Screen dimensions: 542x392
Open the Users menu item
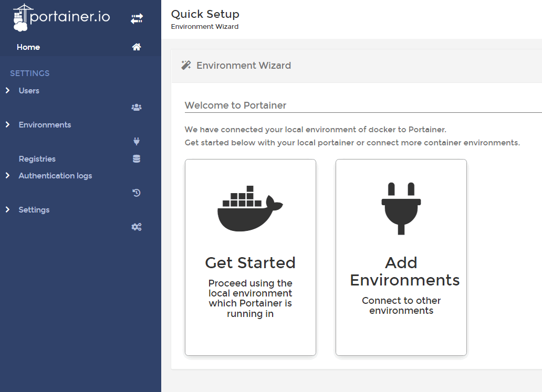[x=29, y=91]
